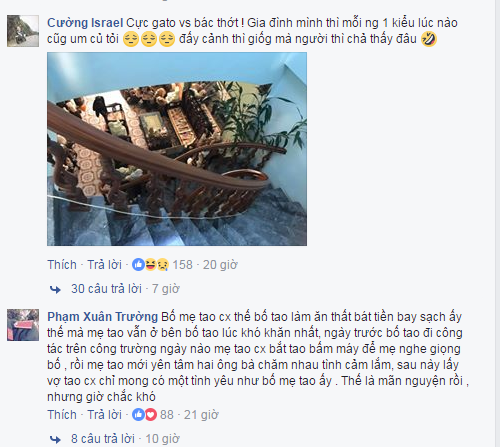Screen dimensions: 500x447
Task: Click the thumbs-up reaction icon beside 158
Action: click(138, 265)
